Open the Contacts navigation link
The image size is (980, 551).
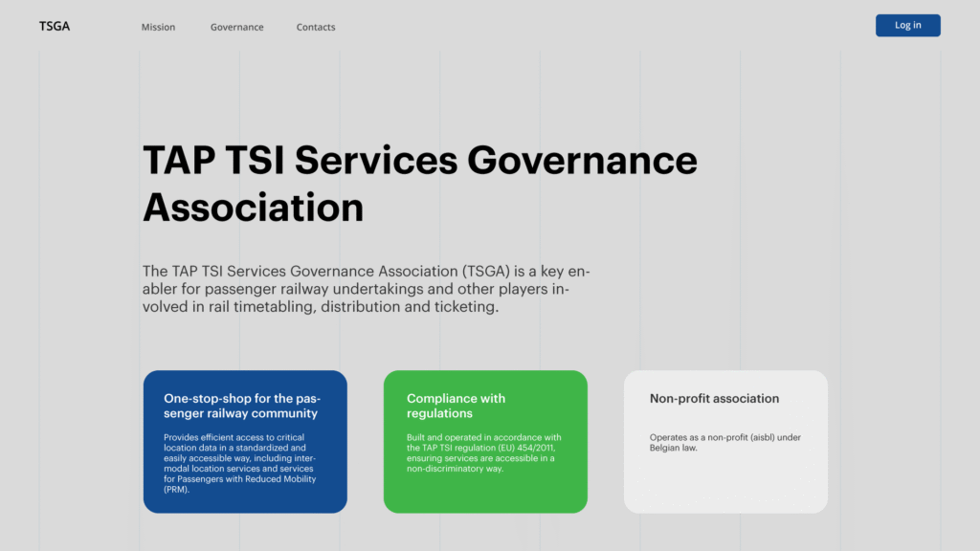coord(316,27)
